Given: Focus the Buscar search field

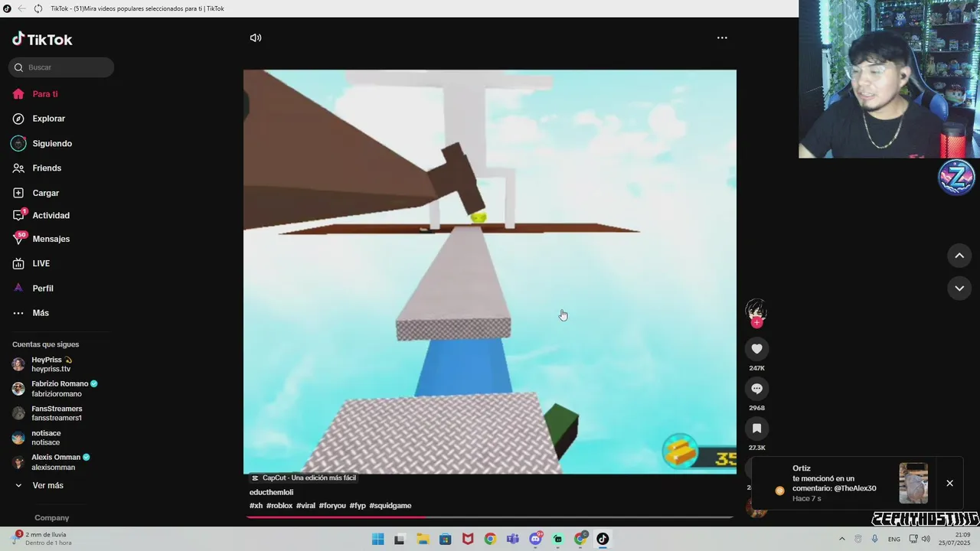Looking at the screenshot, I should (x=61, y=67).
